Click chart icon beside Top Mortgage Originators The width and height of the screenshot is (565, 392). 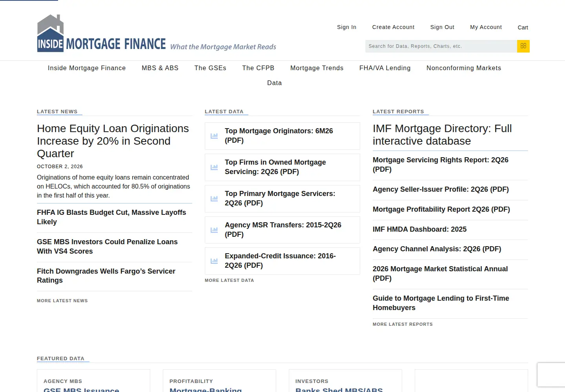tap(214, 136)
